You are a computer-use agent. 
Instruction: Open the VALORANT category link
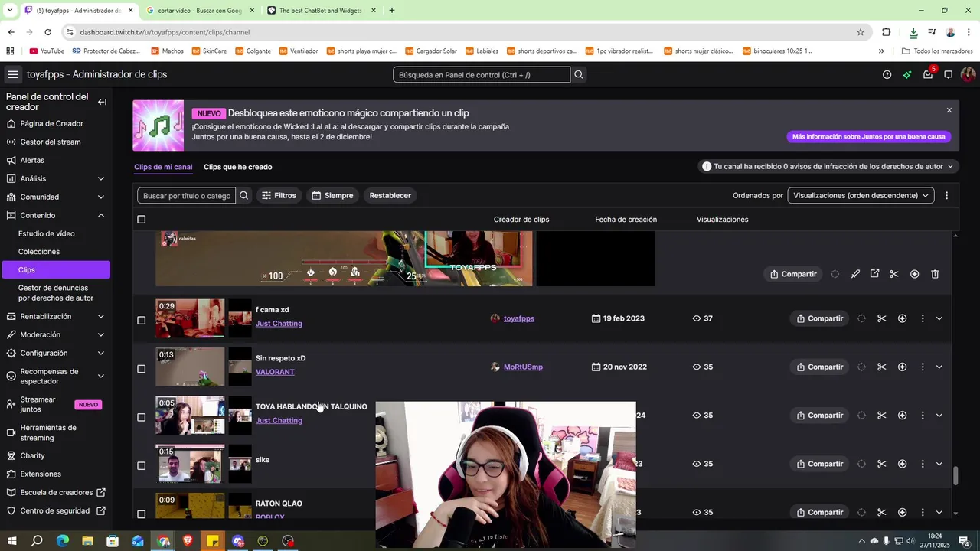tap(275, 372)
